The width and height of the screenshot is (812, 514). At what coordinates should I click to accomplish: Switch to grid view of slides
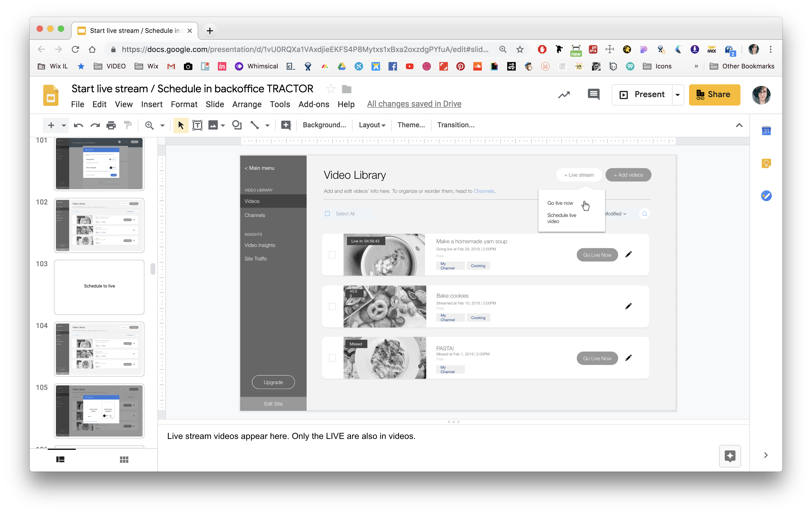pos(124,460)
